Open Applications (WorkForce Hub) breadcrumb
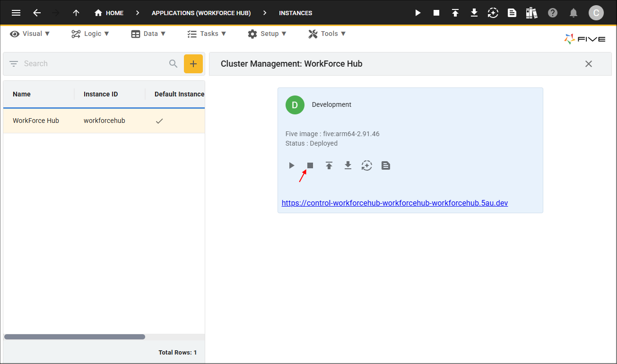This screenshot has width=617, height=364. click(201, 13)
